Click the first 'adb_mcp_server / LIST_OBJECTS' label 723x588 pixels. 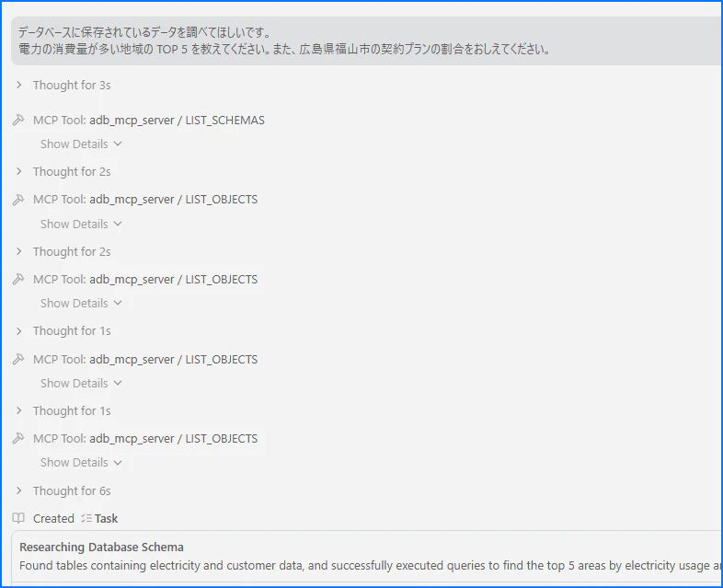pyautogui.click(x=173, y=200)
